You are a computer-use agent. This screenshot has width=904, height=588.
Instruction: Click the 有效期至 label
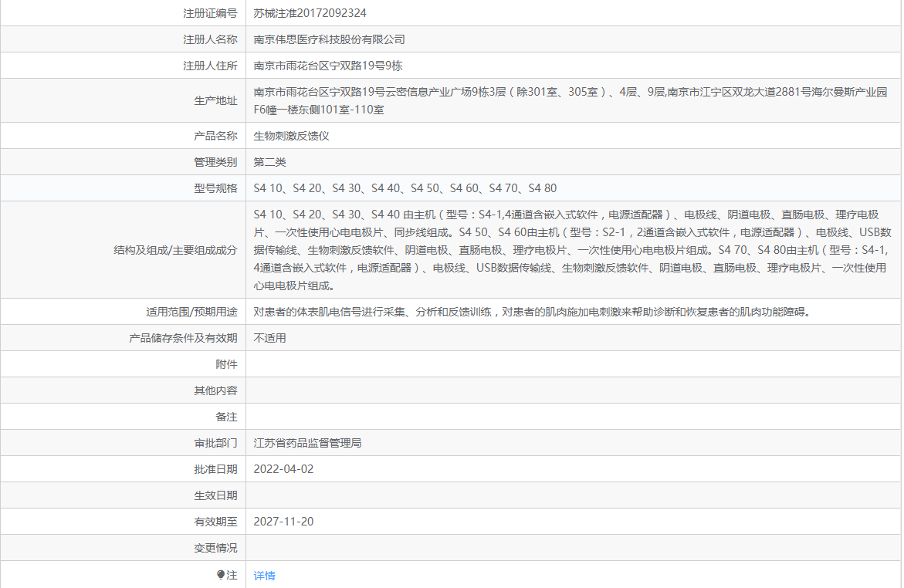pos(215,522)
